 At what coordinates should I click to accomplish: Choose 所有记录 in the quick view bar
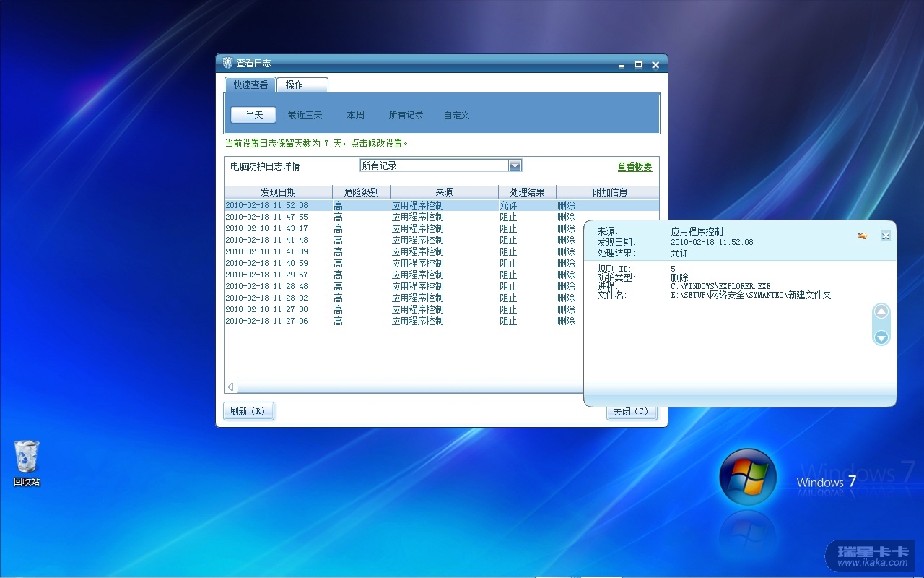tap(406, 115)
